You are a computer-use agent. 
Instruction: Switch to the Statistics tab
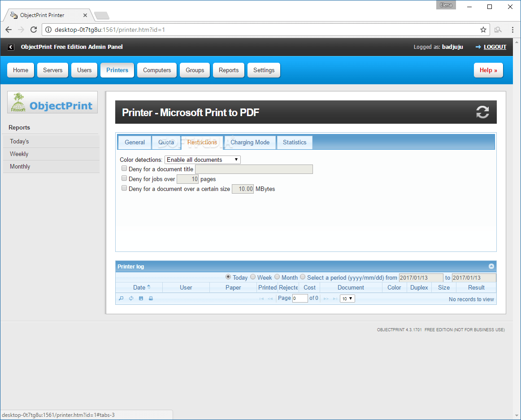click(295, 142)
